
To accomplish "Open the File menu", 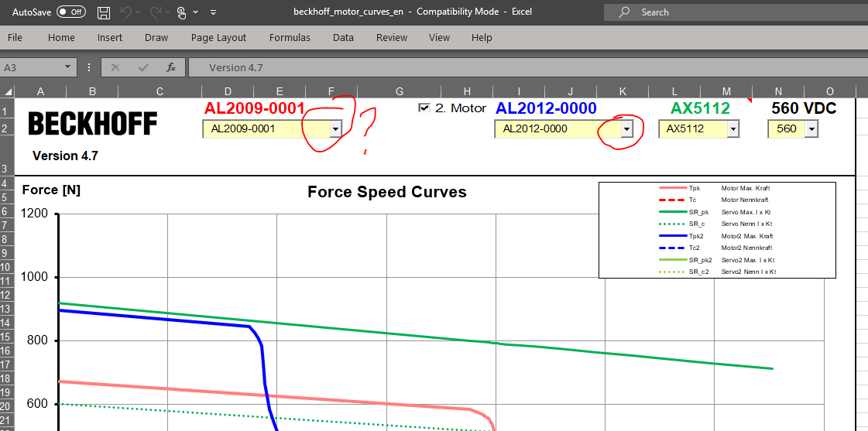I will (x=15, y=38).
